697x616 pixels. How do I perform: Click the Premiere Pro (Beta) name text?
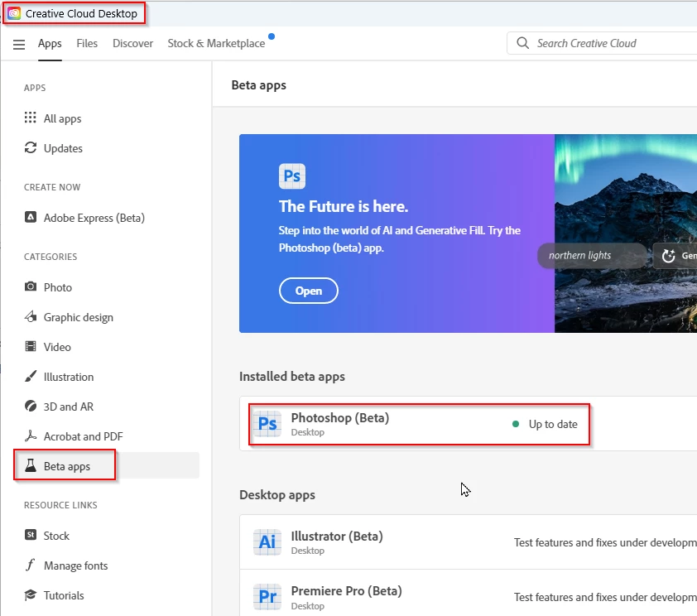click(346, 590)
